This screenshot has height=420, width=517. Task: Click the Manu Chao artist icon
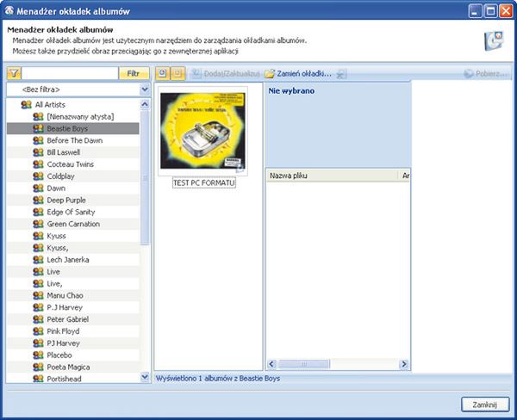coord(38,295)
